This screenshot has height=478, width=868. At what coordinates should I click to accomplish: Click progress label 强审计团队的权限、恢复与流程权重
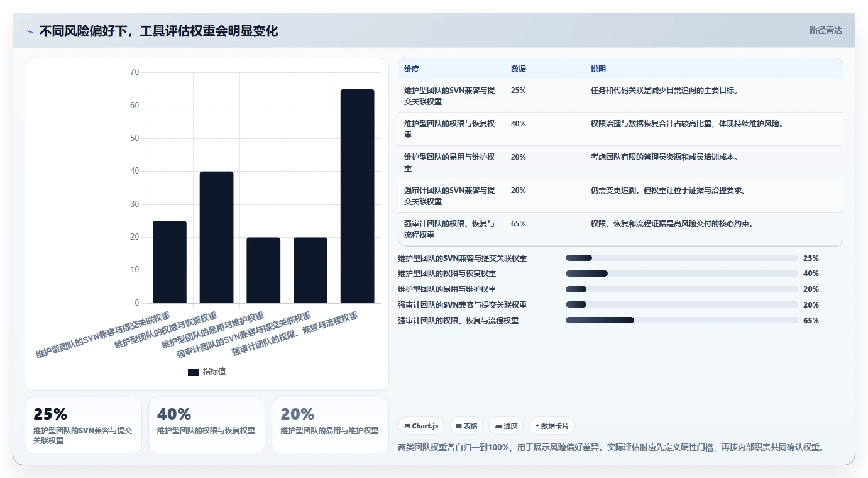pyautogui.click(x=458, y=321)
